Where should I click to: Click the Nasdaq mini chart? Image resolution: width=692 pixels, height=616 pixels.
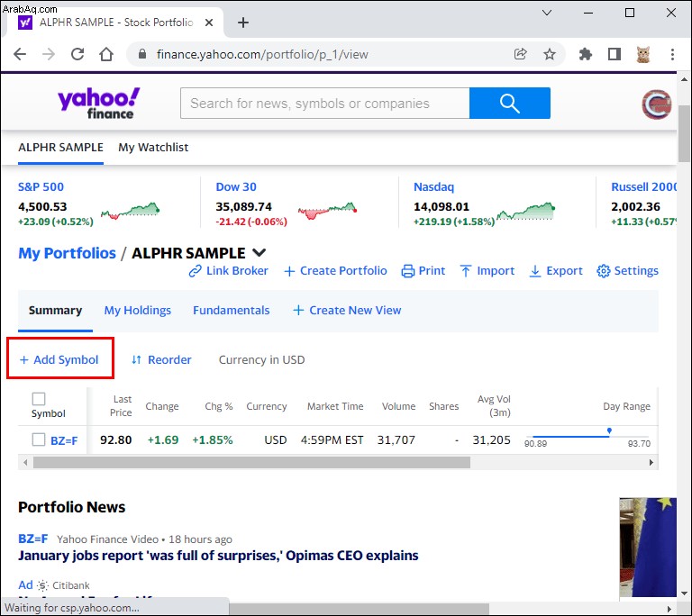[x=525, y=212]
